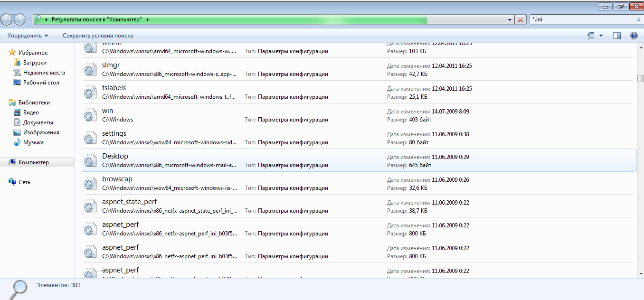Select the Desktop ini file icon
Screen dimensions: 644x300
click(90, 160)
